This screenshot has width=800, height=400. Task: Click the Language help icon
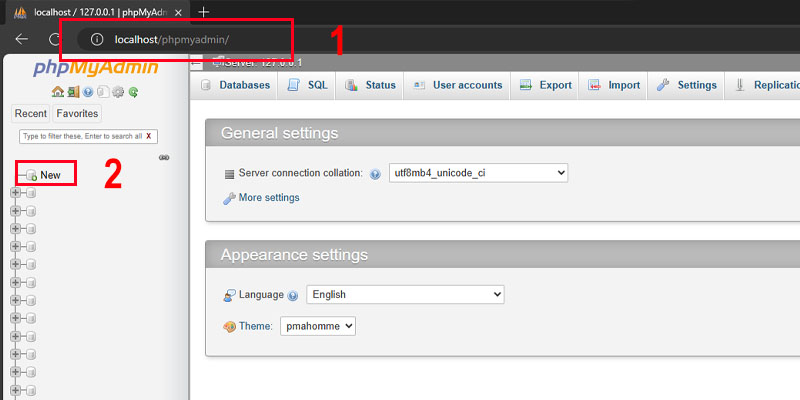pos(293,295)
